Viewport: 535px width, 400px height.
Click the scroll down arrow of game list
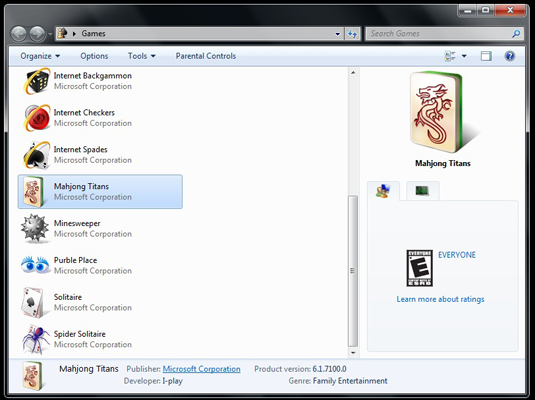[353, 353]
